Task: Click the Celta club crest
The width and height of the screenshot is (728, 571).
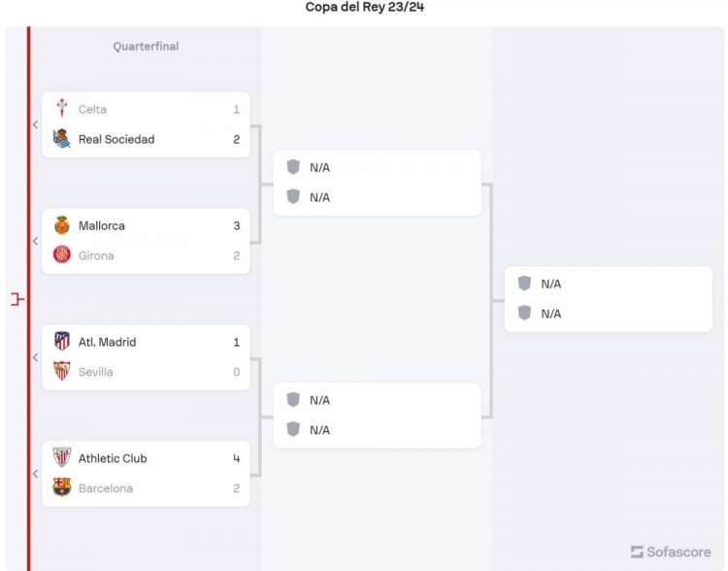Action: coord(62,109)
